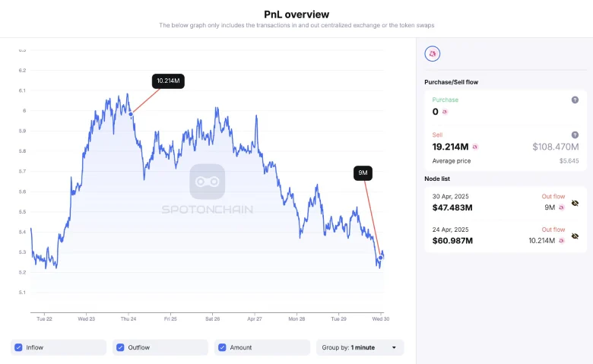The image size is (593, 364).
Task: Click the 10.214M chart tooltip label
Action: [x=169, y=81]
